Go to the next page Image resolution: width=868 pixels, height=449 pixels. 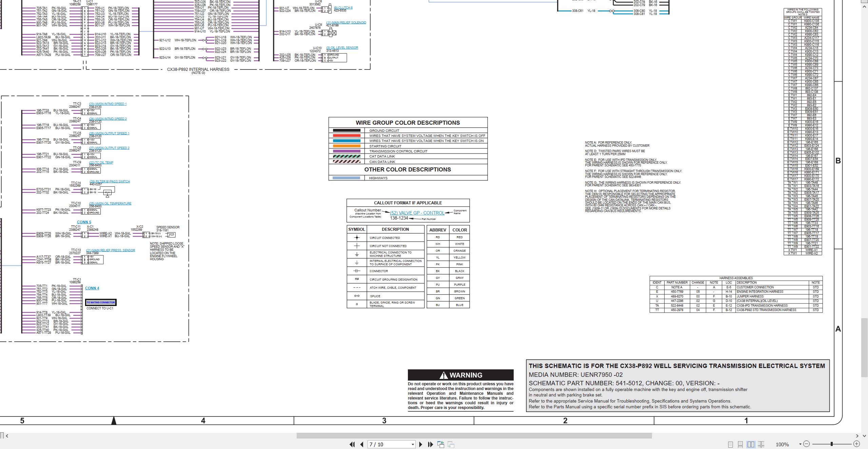tap(420, 444)
